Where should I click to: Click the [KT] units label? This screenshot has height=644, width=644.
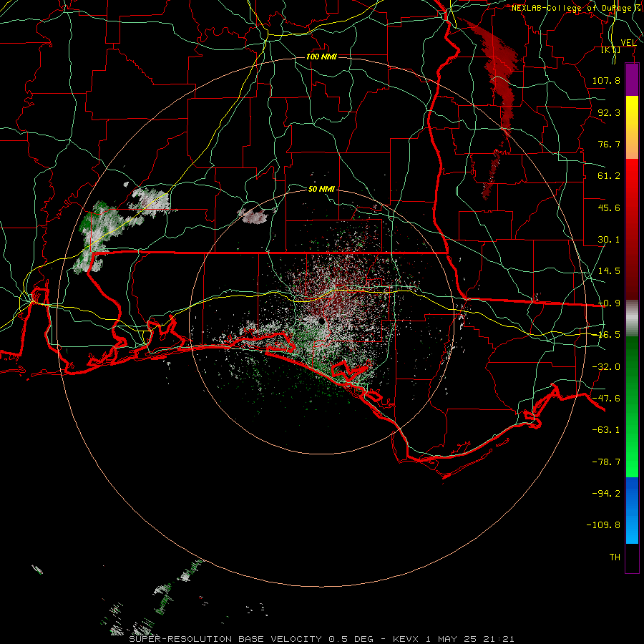611,50
